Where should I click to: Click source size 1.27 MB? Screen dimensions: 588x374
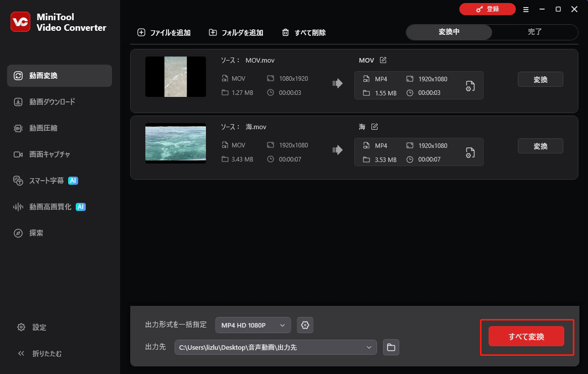click(x=242, y=93)
